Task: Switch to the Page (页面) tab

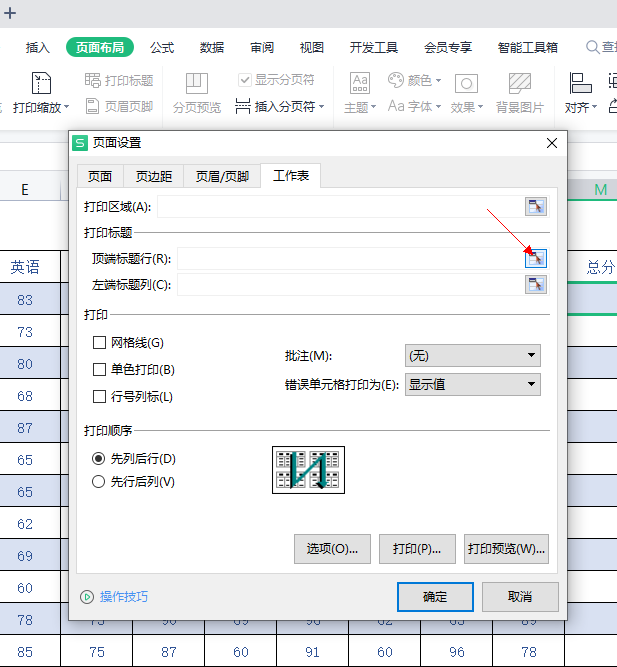Action: pyautogui.click(x=100, y=176)
